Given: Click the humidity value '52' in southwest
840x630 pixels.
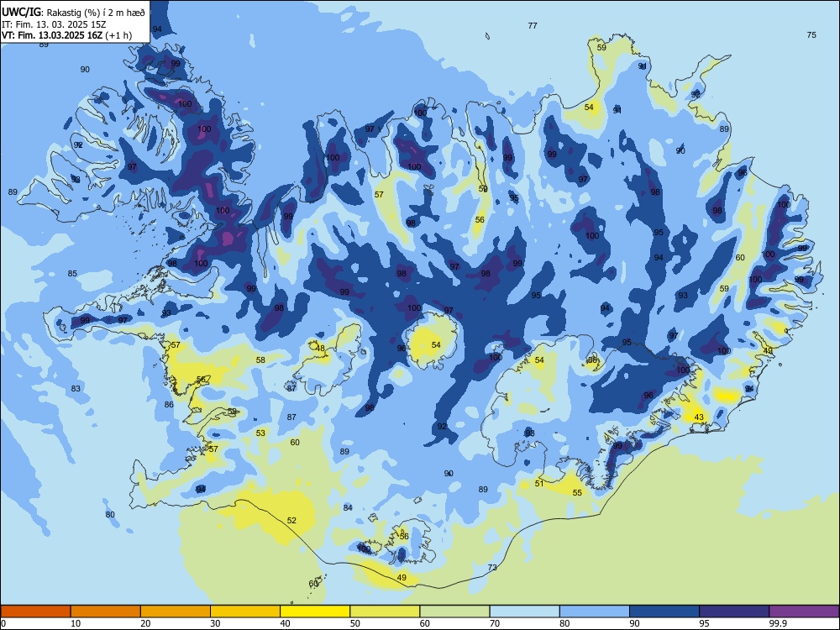Looking at the screenshot, I should [291, 520].
